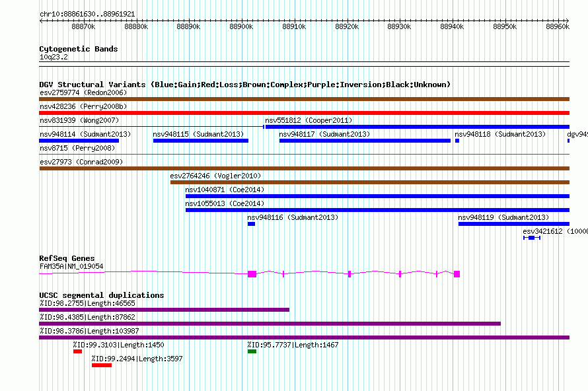Click the esv2764246 (Vogler2010) brown bar

(x=370, y=182)
